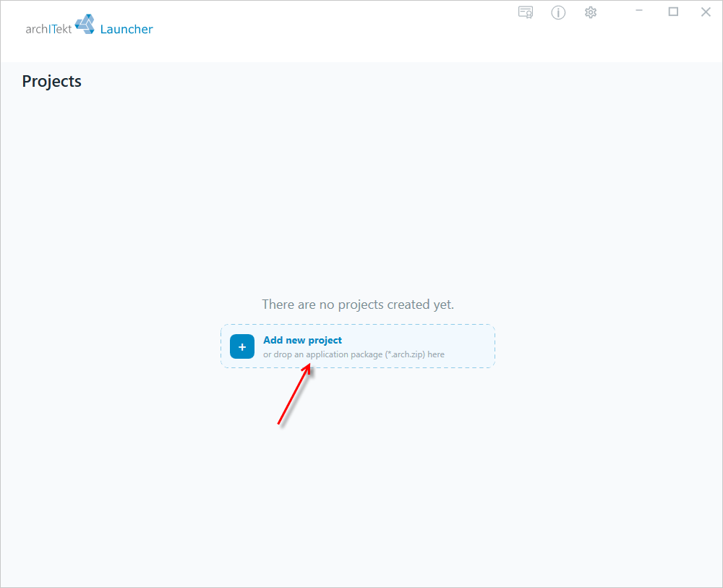Open settings via the gear icon
The image size is (723, 588).
(x=591, y=12)
